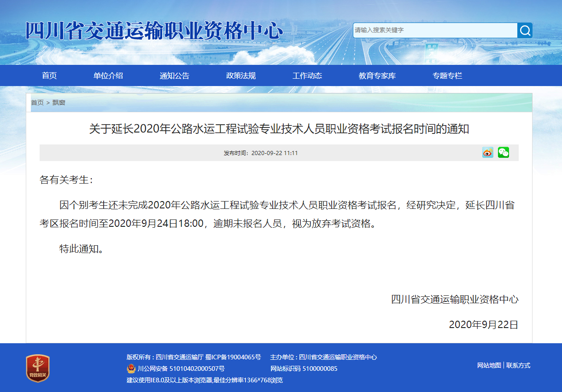Click 飘窗 breadcrumb link
This screenshot has height=392, width=562.
click(59, 103)
